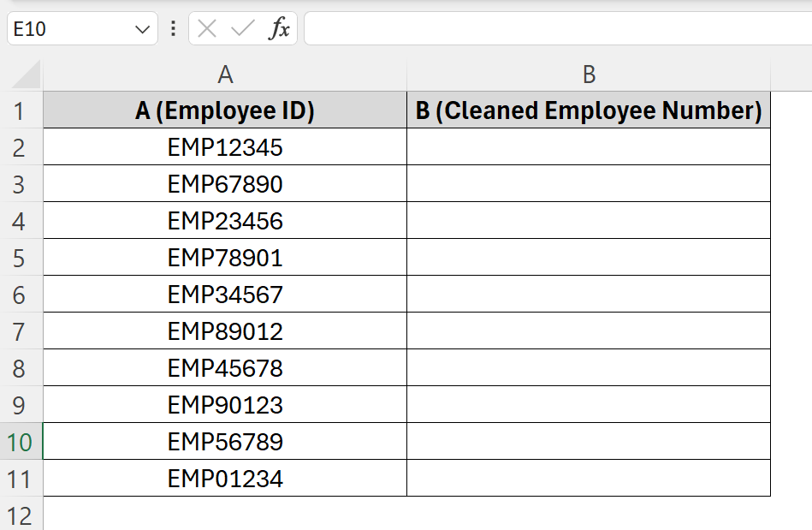Click the Cancel X formula icon
Viewport: 812px width, 530px height.
(x=207, y=28)
